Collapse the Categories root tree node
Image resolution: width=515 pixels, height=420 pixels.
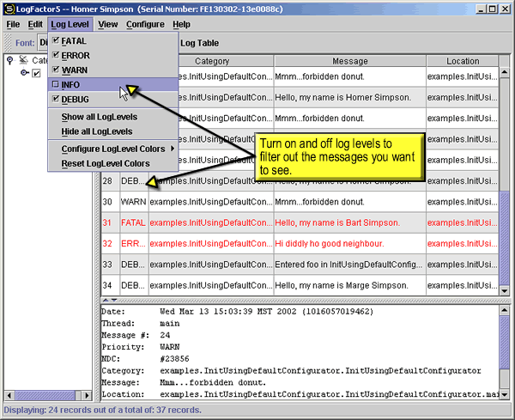pos(10,60)
